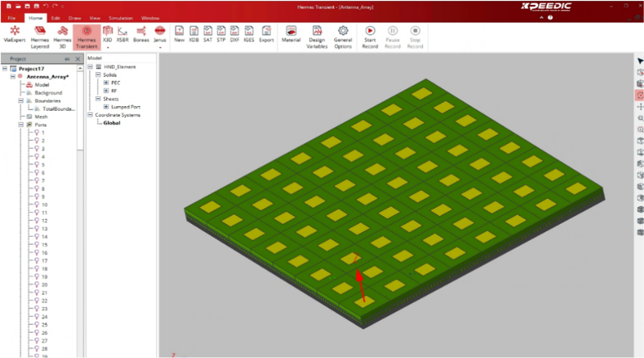Expand the PEC solids node
The width and height of the screenshot is (644, 358).
(106, 83)
